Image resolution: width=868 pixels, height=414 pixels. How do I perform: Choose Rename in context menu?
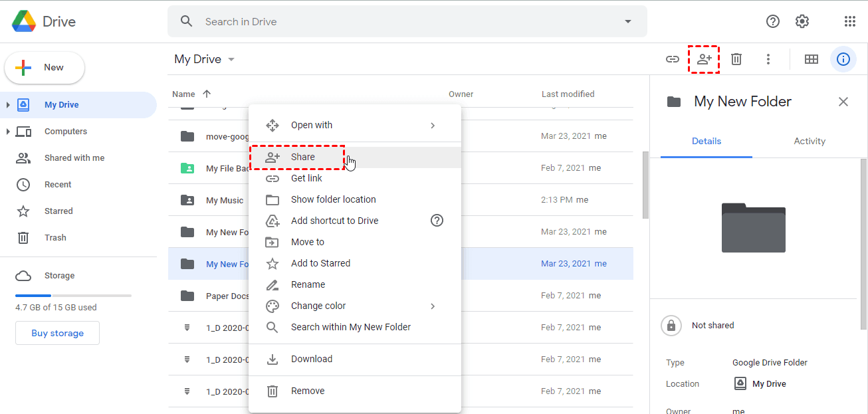tap(355, 285)
